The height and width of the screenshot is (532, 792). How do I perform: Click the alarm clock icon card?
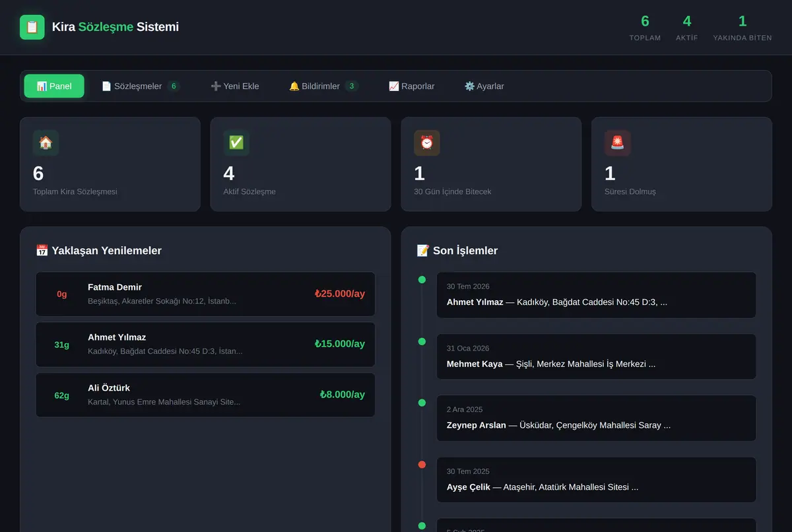(427, 143)
